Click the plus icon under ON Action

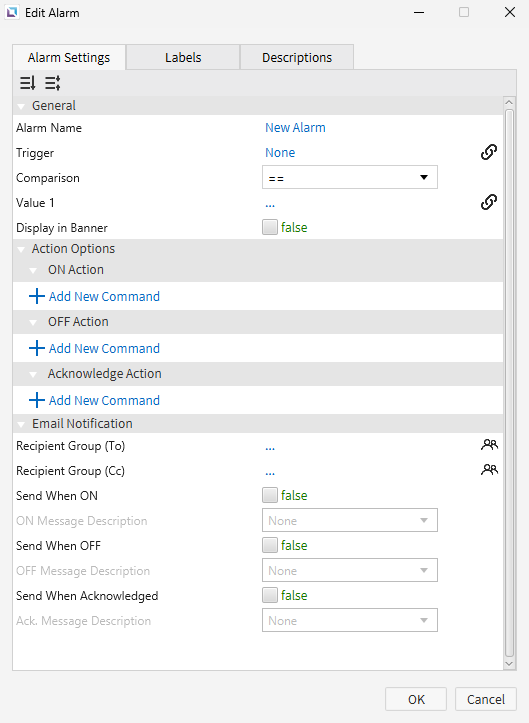(x=37, y=296)
